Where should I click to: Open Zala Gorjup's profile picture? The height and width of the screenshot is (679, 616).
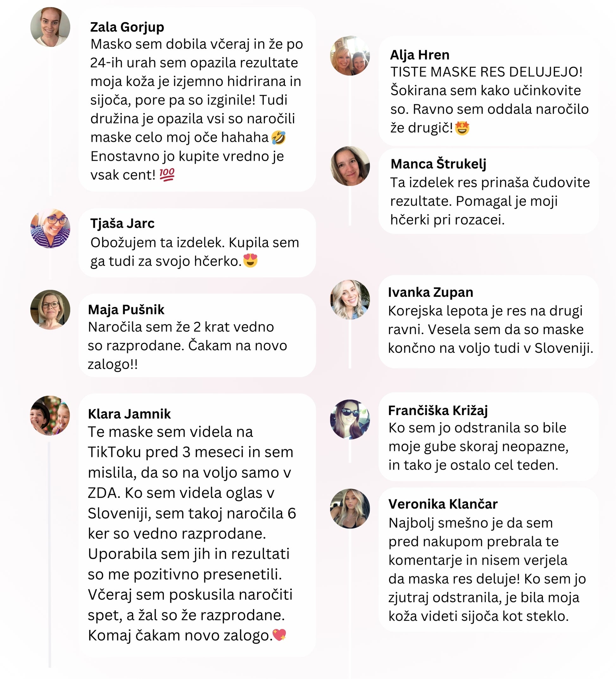[50, 27]
